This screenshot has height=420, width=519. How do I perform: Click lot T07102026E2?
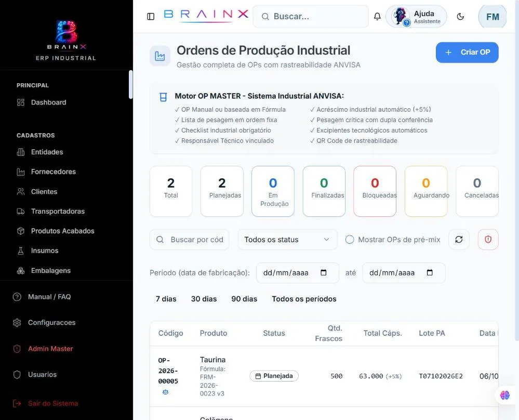441,376
